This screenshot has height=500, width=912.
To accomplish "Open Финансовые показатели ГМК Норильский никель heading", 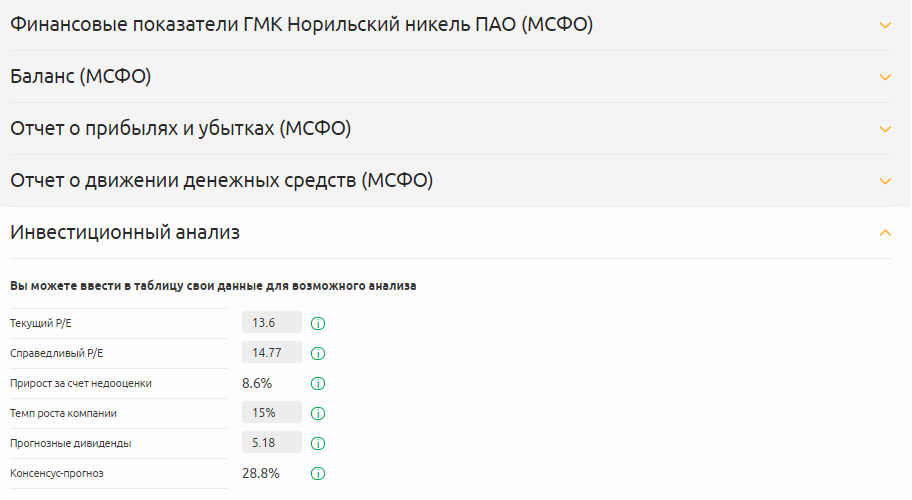I will coord(302,25).
